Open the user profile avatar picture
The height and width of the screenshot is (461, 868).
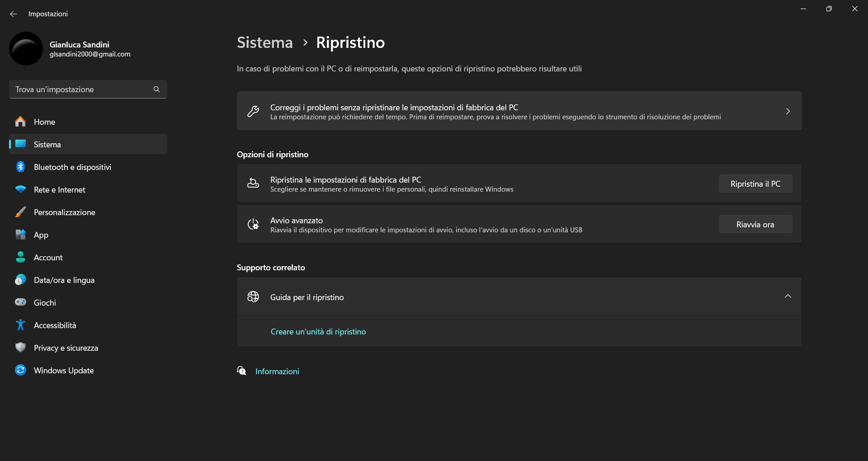[26, 49]
